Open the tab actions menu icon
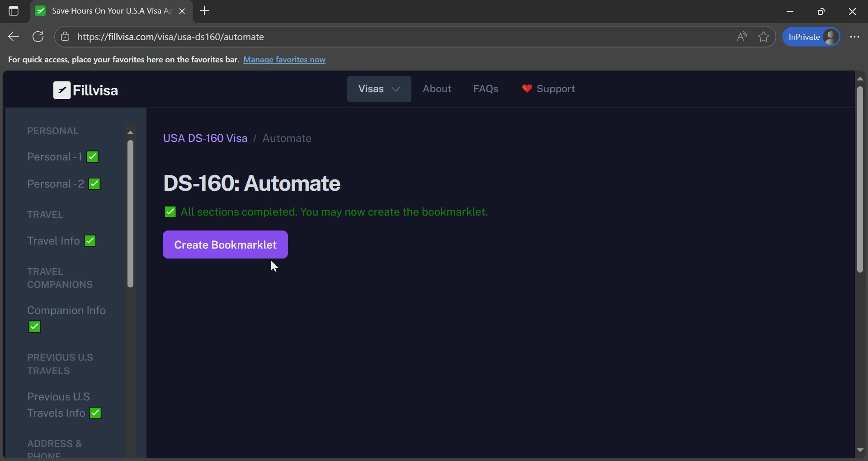868x461 pixels. pos(14,11)
